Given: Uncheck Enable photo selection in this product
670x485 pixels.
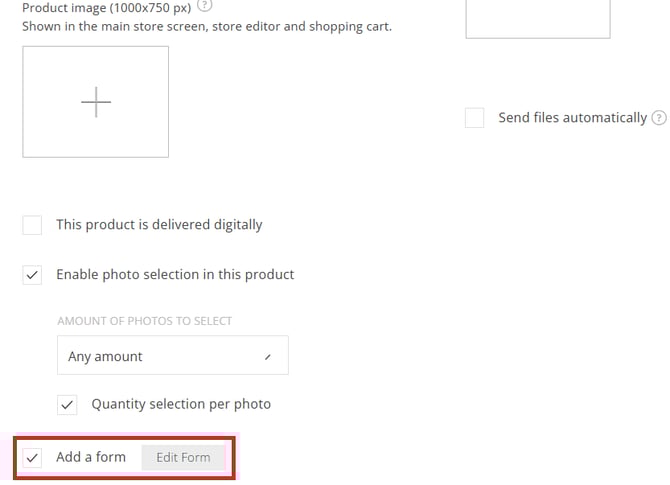Looking at the screenshot, I should 33,275.
